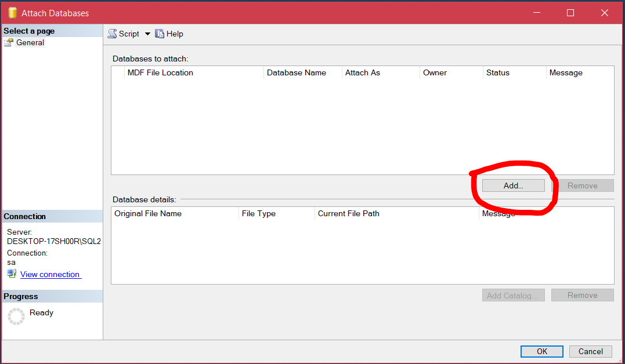Viewport: 625px width, 364px height.
Task: Maximize the Attach Databases window
Action: pyautogui.click(x=570, y=13)
